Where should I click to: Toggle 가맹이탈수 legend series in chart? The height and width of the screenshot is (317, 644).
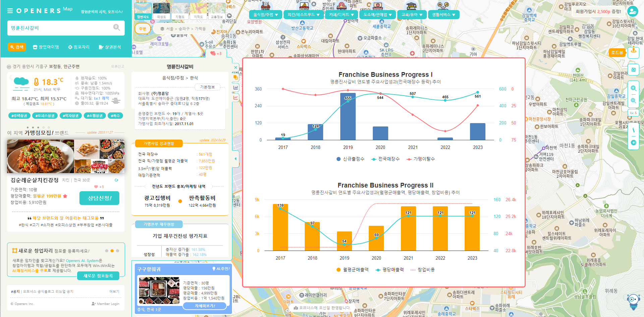click(421, 159)
